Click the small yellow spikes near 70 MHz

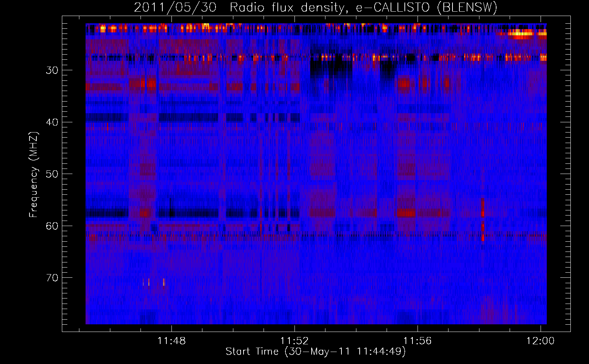pos(154,282)
